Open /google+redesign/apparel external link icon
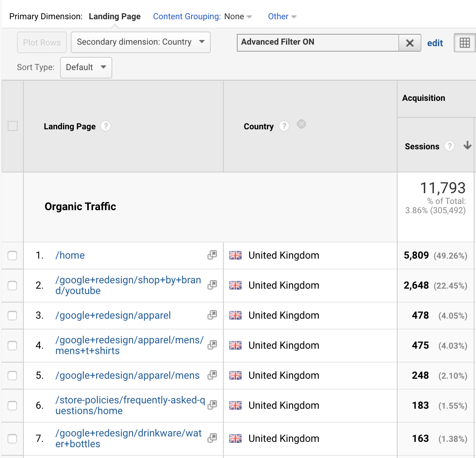476x458 pixels. (x=212, y=315)
